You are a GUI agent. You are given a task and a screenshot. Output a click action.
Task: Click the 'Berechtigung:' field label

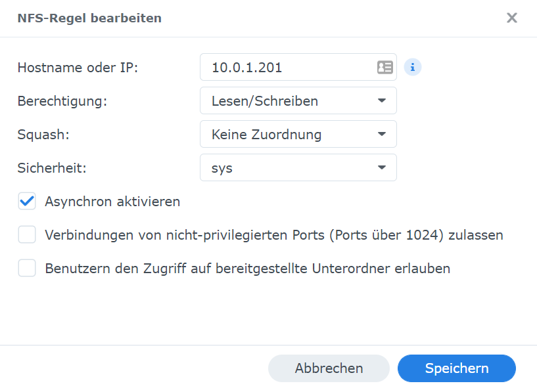(62, 101)
